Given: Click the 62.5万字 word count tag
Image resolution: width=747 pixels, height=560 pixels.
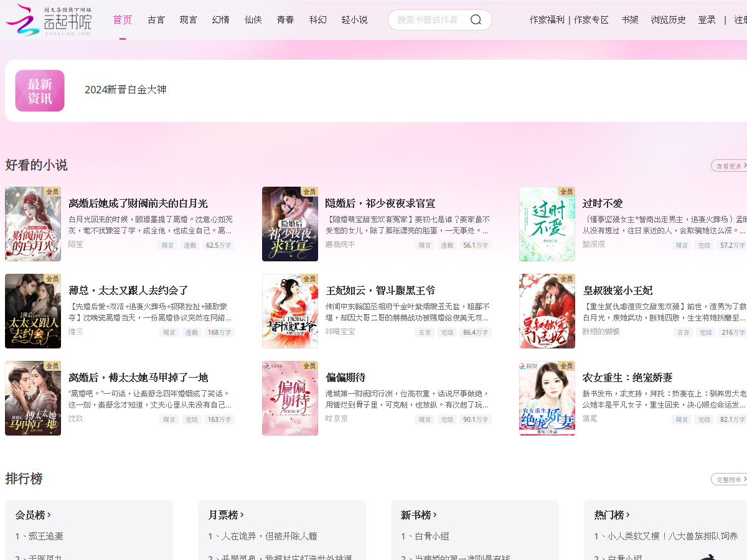Looking at the screenshot, I should click(218, 245).
